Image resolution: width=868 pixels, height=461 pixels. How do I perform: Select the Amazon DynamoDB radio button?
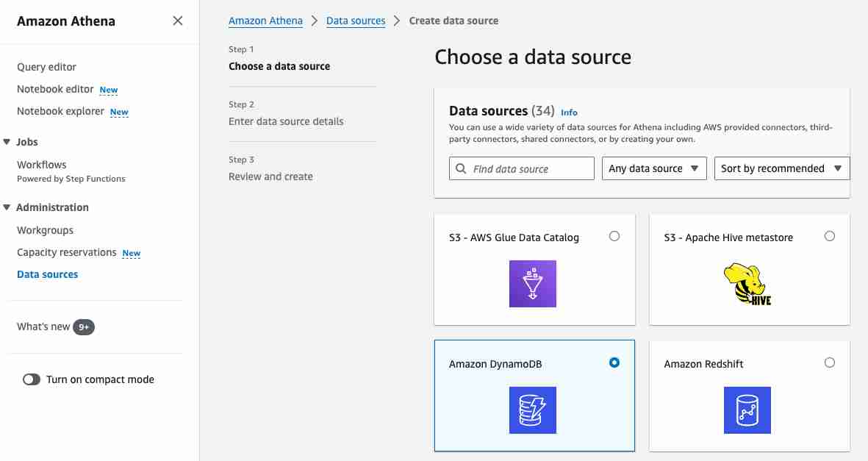[614, 362]
